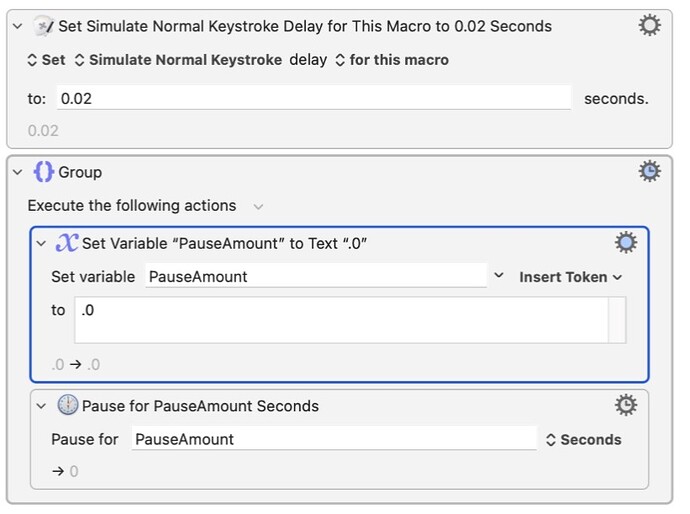The image size is (690, 514).
Task: Open the Insert Token menu
Action: [x=571, y=277]
